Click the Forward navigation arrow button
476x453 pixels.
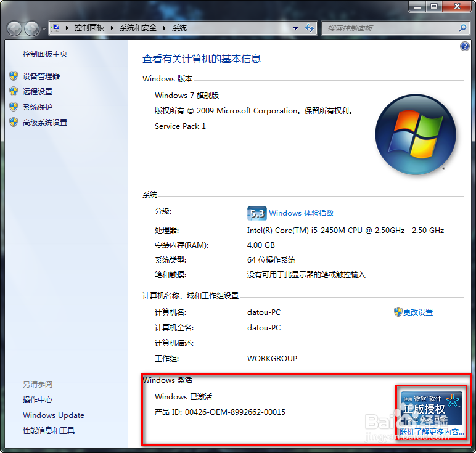pos(32,29)
